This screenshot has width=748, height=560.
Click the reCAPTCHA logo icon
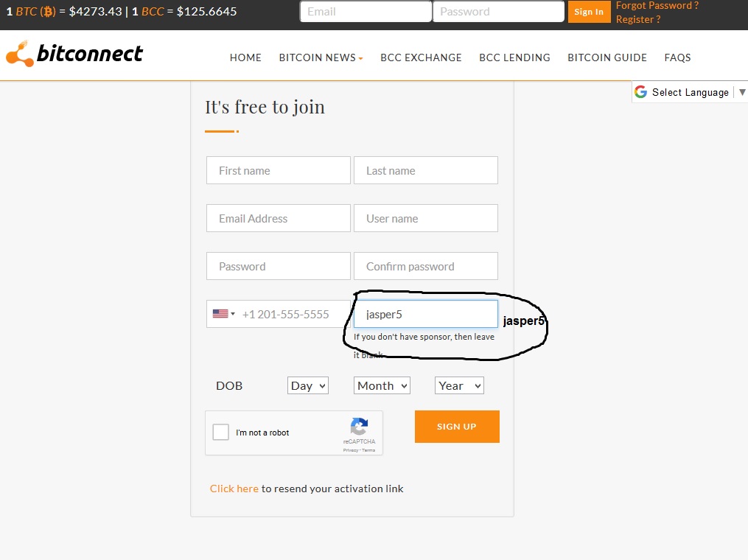359,427
